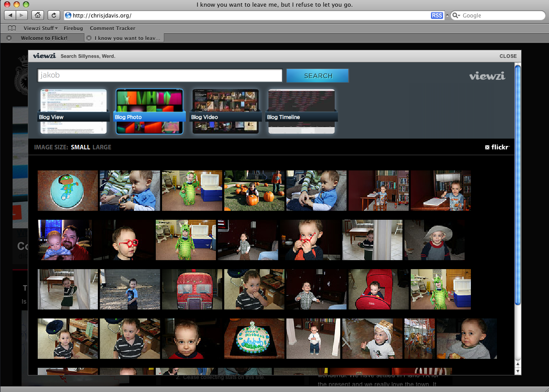The width and height of the screenshot is (549, 392).
Task: Open the carousel photo thumbnail
Action: [420, 339]
